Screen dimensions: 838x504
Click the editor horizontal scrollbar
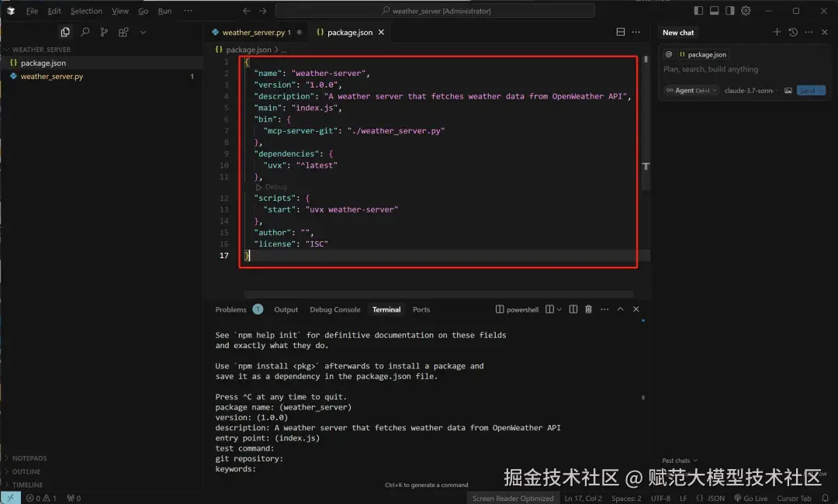point(438,294)
